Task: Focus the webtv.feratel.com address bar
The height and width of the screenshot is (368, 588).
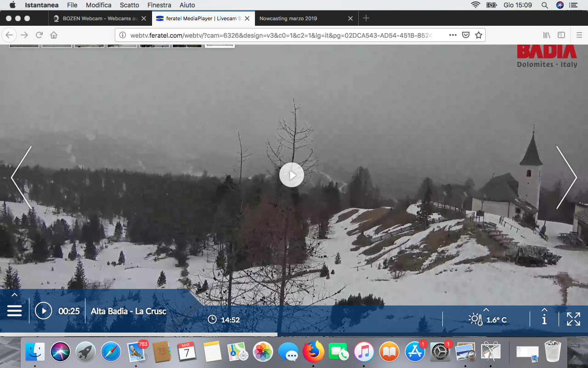Action: tap(281, 35)
